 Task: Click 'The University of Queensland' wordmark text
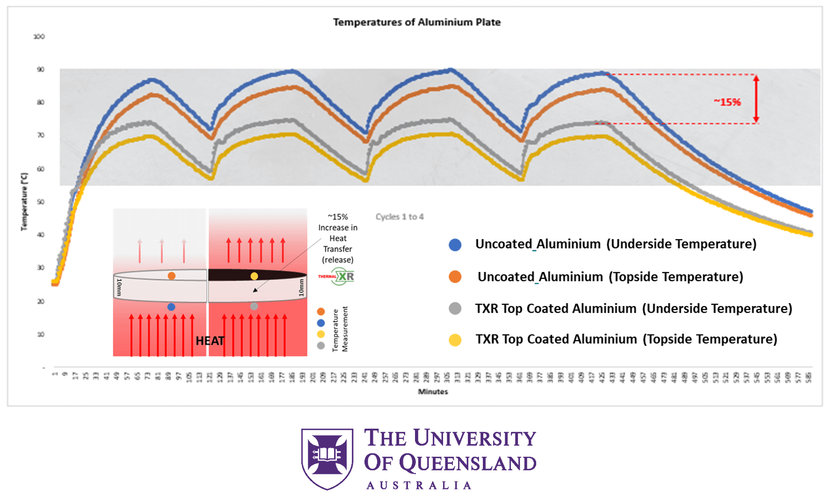(450, 450)
